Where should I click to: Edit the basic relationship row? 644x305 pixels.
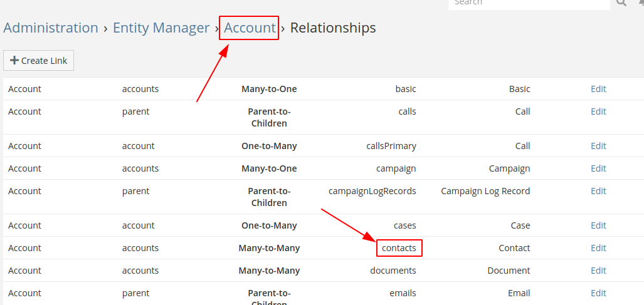[598, 89]
